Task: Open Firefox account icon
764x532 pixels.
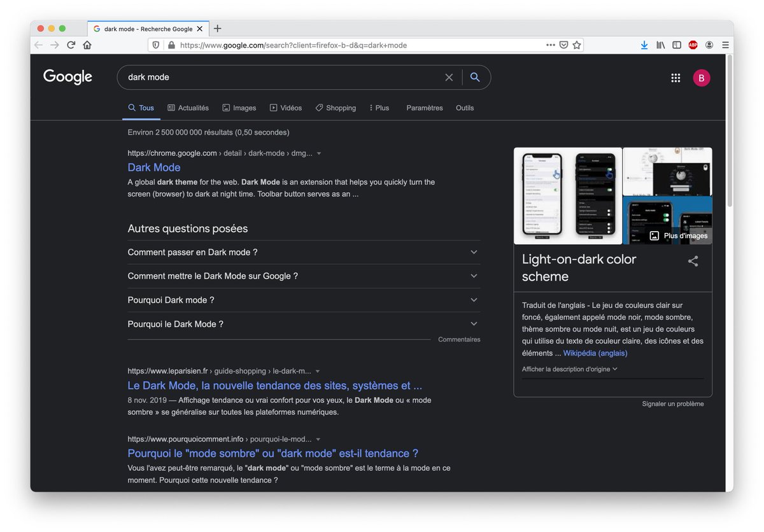Action: 709,45
